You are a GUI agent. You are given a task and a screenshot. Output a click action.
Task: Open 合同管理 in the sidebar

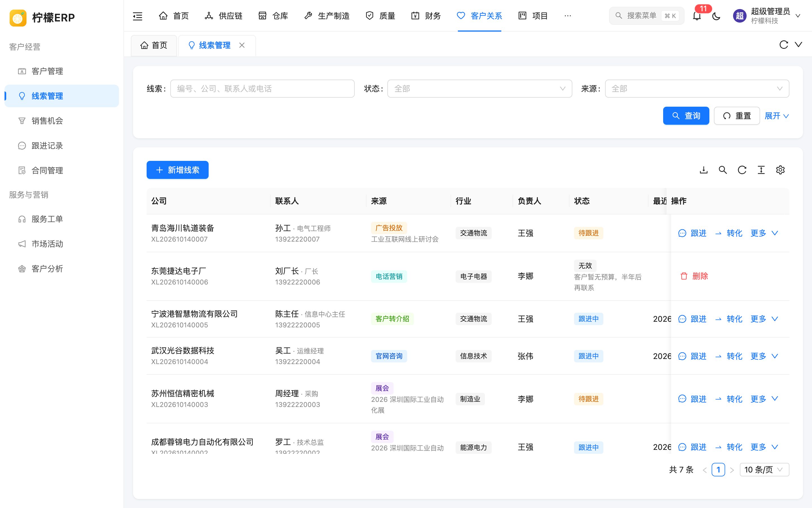coord(62,171)
